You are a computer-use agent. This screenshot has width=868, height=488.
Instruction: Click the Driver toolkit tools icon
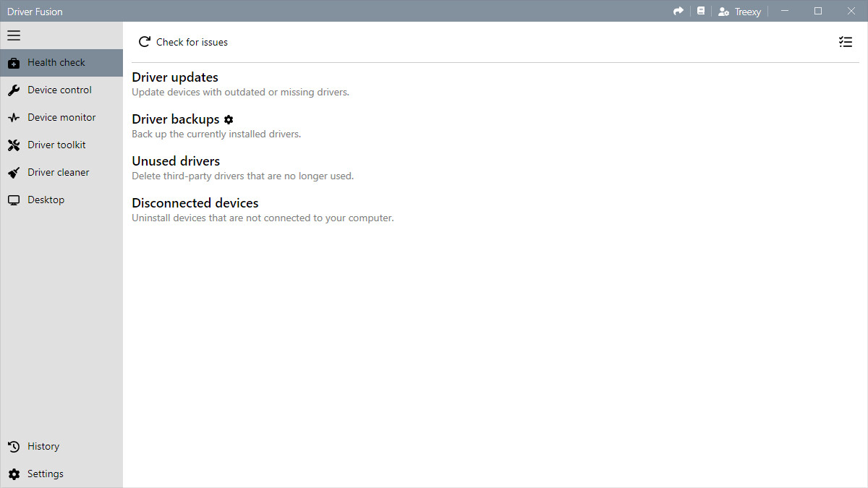click(14, 145)
